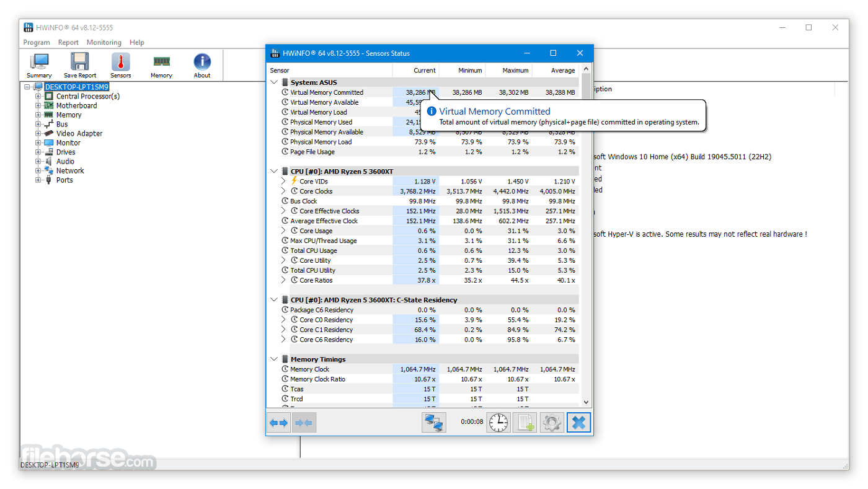The height and width of the screenshot is (489, 868).
Task: Start logging with the sheet-plus icon
Action: pyautogui.click(x=525, y=423)
